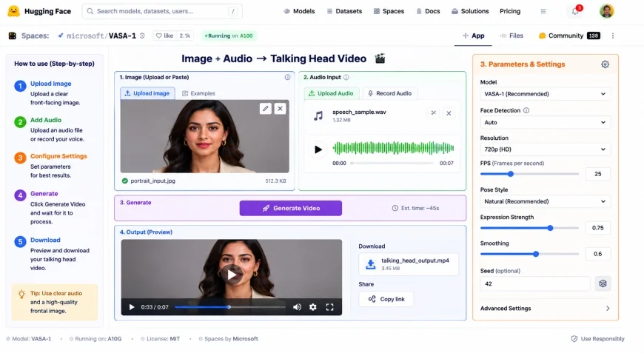Trim the speech_sample.wav audio
The width and height of the screenshot is (644, 353).
point(433,113)
